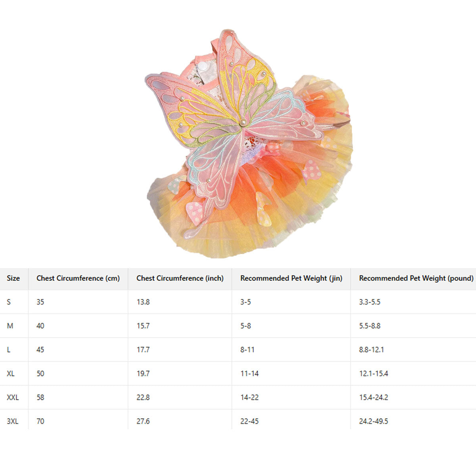Select the 8.8-12.1 pound weight cell
The height and width of the screenshot is (476, 476).
371,350
